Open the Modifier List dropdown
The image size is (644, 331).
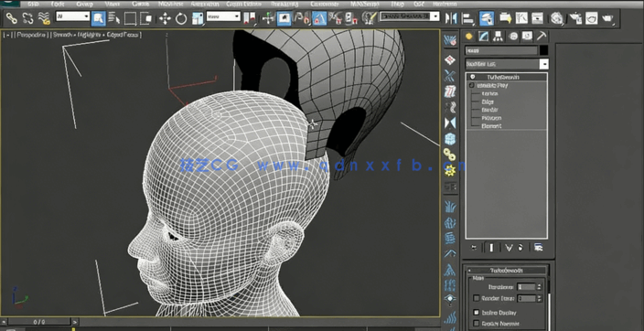[507, 64]
